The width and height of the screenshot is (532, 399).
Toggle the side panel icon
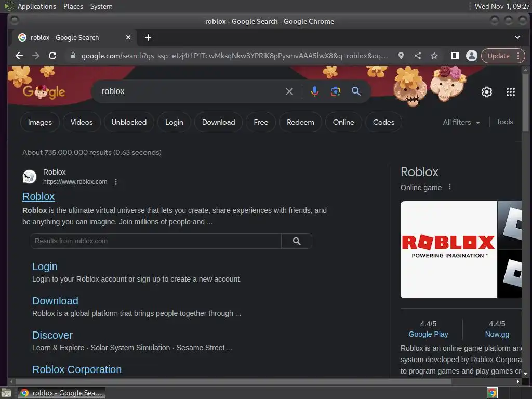pos(455,56)
